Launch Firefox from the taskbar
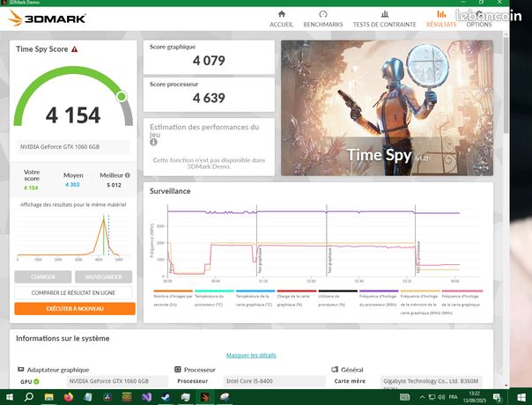The image size is (532, 405). pyautogui.click(x=68, y=397)
